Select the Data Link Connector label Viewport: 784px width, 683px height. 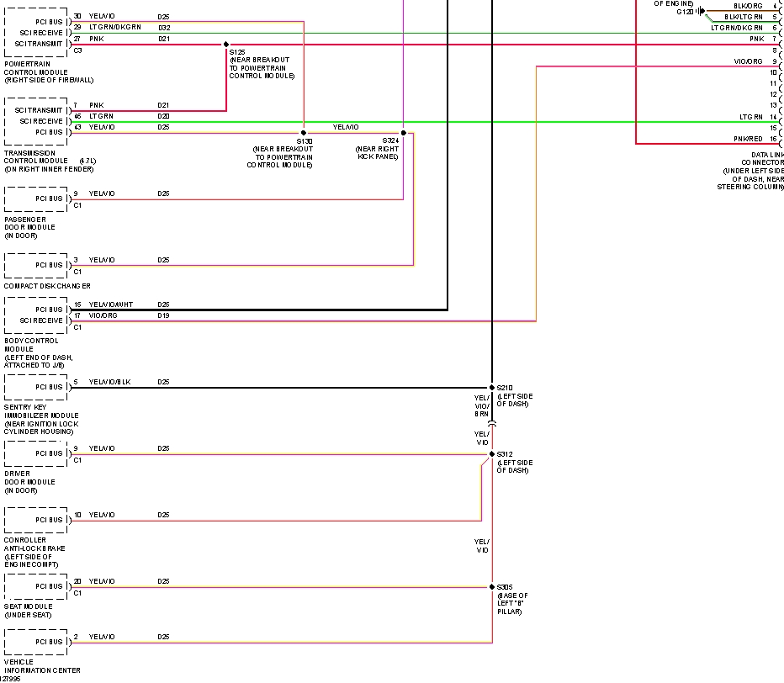[x=751, y=171]
